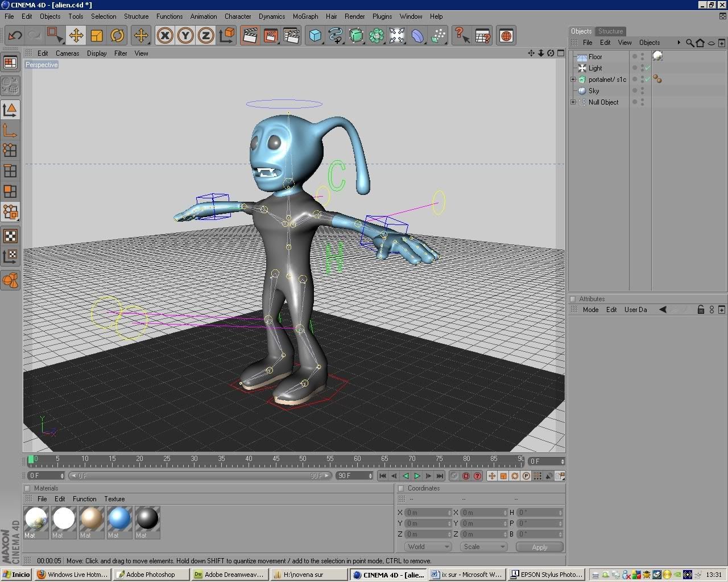The height and width of the screenshot is (582, 728).
Task: Switch the world/object coordinate system icon
Action: (227, 36)
